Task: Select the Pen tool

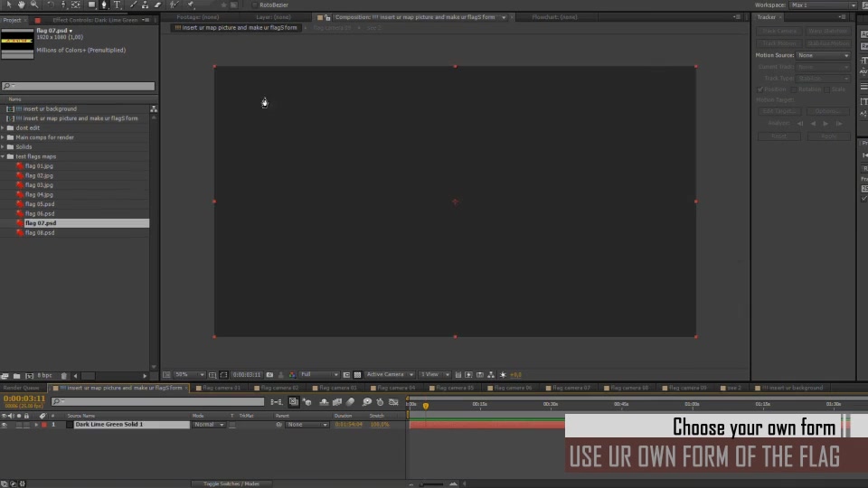Action: (104, 5)
